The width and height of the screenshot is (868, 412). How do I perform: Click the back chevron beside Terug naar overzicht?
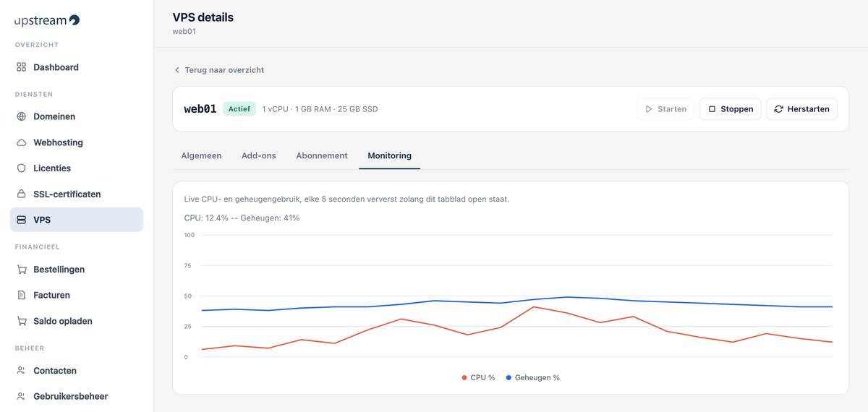coord(177,70)
